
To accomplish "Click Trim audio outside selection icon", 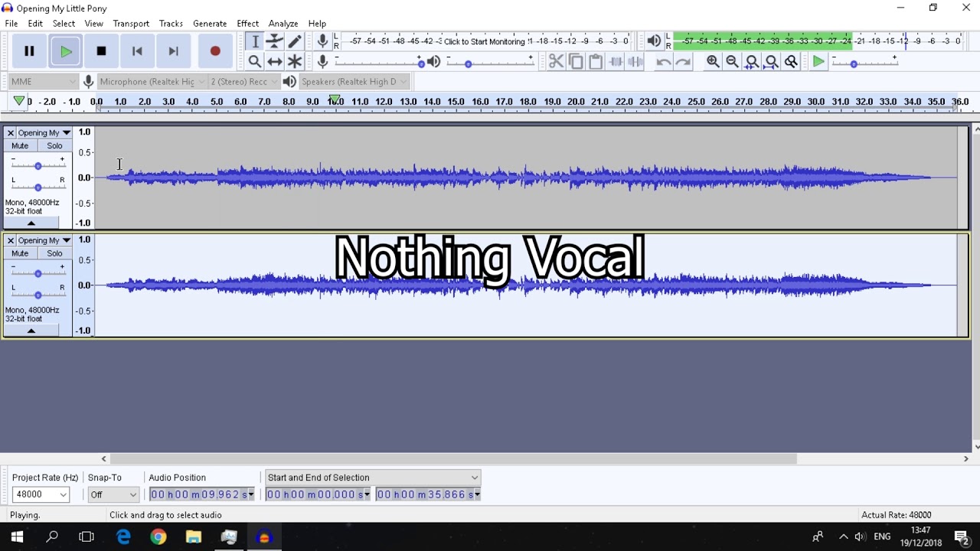I will tap(616, 62).
